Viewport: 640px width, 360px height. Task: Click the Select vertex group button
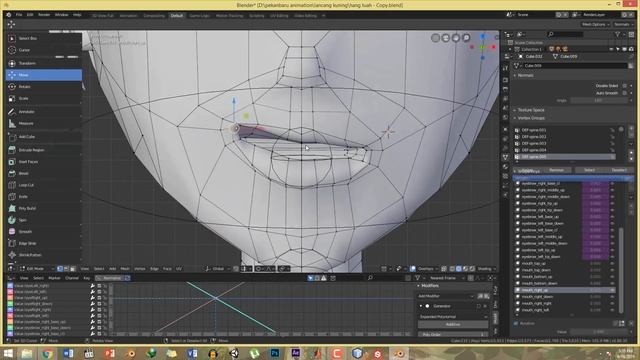(589, 170)
